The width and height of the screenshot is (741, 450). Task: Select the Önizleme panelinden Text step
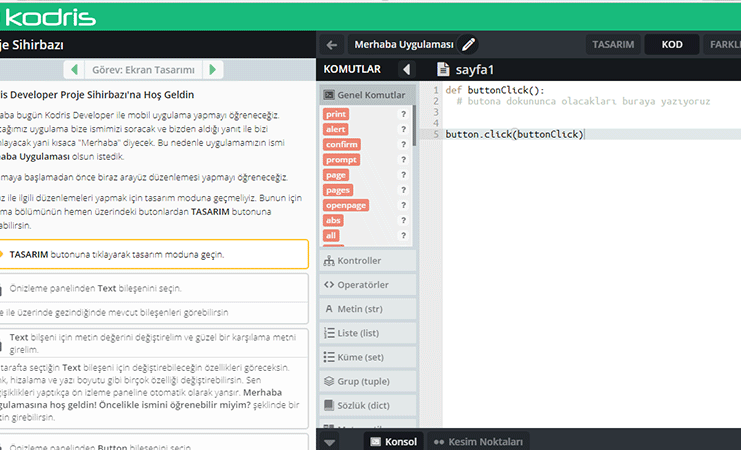coord(152,288)
